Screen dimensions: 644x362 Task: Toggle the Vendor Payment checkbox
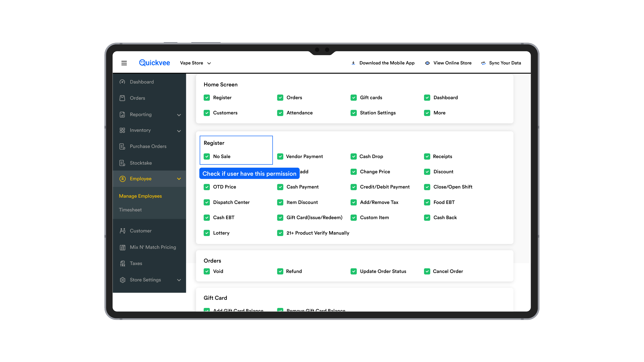(280, 157)
